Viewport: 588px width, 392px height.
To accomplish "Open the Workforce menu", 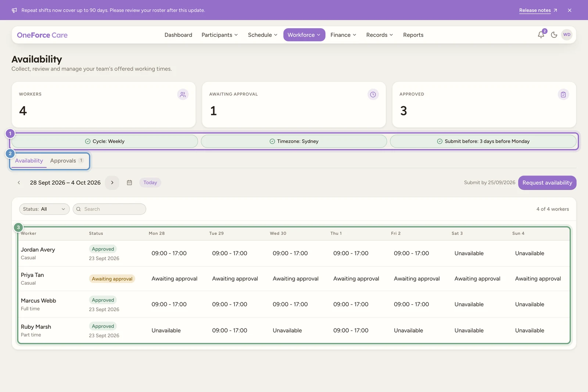I will click(304, 35).
